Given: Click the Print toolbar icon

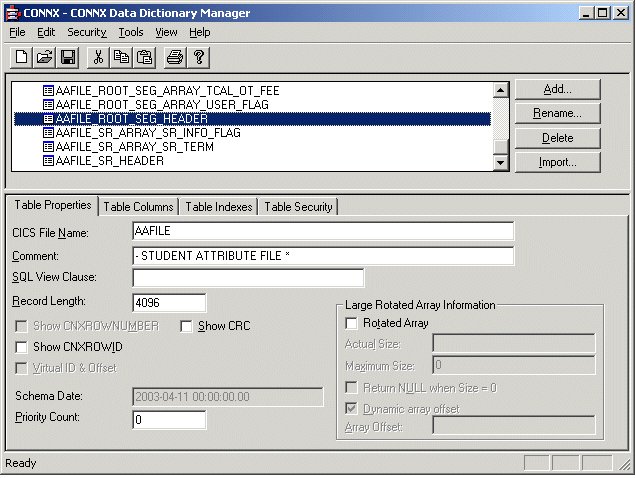Looking at the screenshot, I should pyautogui.click(x=174, y=57).
